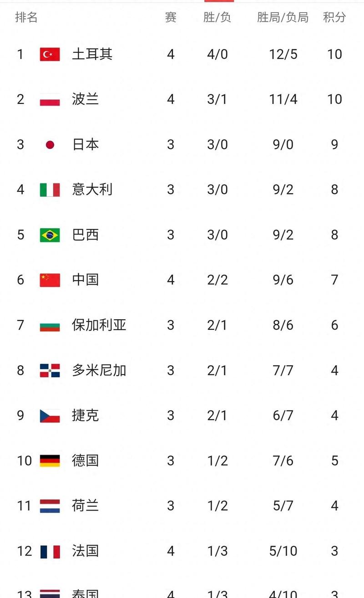Click the Japan flag icon
The width and height of the screenshot is (364, 598).
pyautogui.click(x=50, y=145)
